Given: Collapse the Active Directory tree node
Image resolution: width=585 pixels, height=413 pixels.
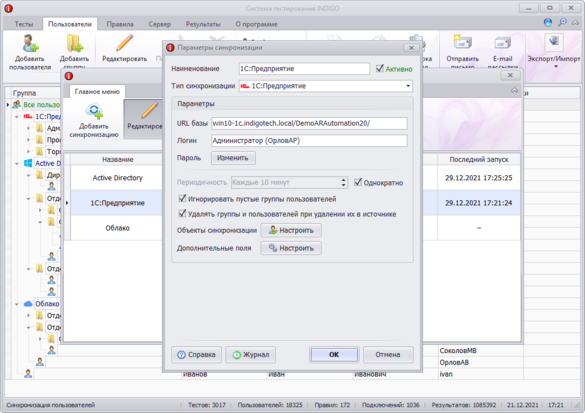Looking at the screenshot, I should (x=16, y=163).
